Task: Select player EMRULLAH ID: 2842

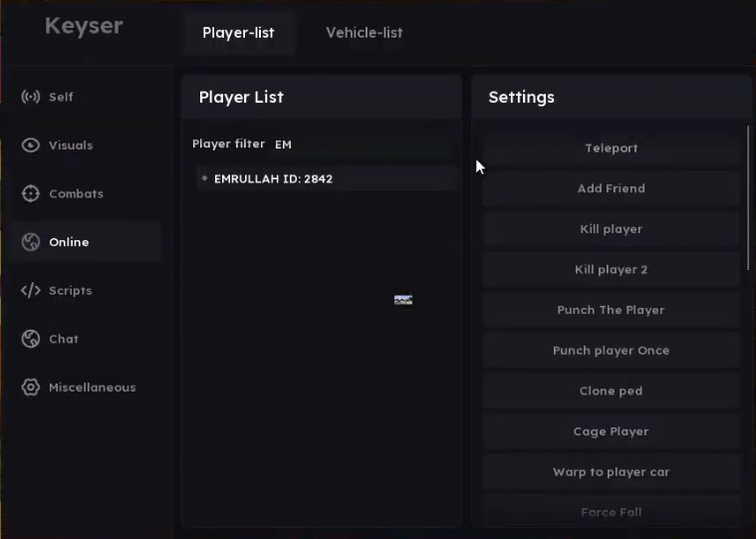Action: tap(273, 179)
